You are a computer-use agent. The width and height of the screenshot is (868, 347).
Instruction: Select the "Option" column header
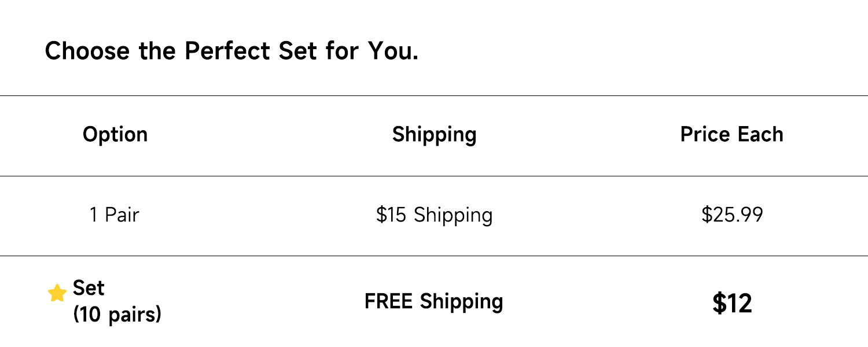click(115, 135)
